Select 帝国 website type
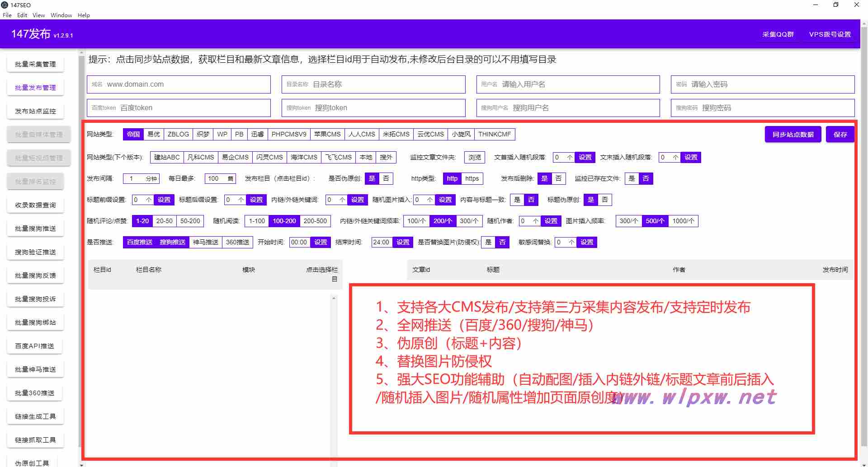The width and height of the screenshot is (868, 467). pos(133,134)
